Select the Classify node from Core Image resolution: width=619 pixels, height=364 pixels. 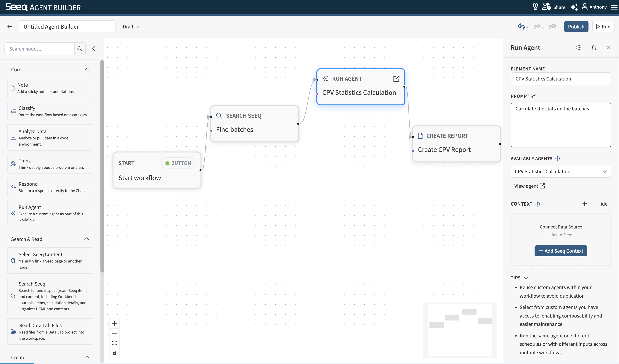(50, 111)
